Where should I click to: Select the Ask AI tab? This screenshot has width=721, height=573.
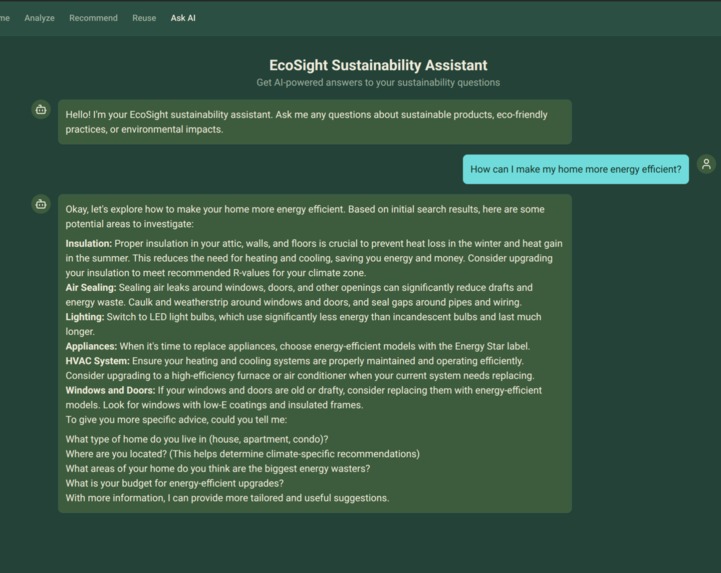click(183, 18)
